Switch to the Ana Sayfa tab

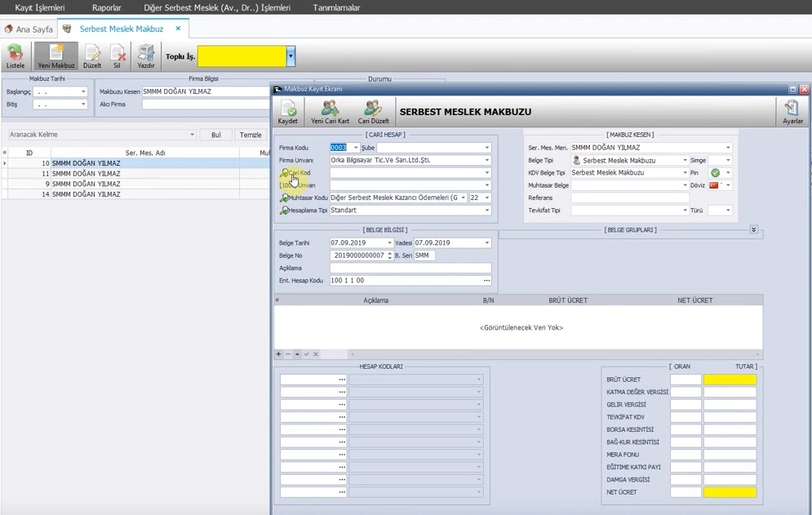coord(29,29)
